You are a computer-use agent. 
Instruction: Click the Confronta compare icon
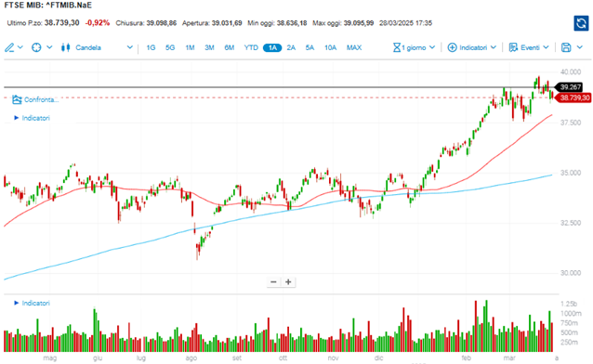[x=17, y=99]
